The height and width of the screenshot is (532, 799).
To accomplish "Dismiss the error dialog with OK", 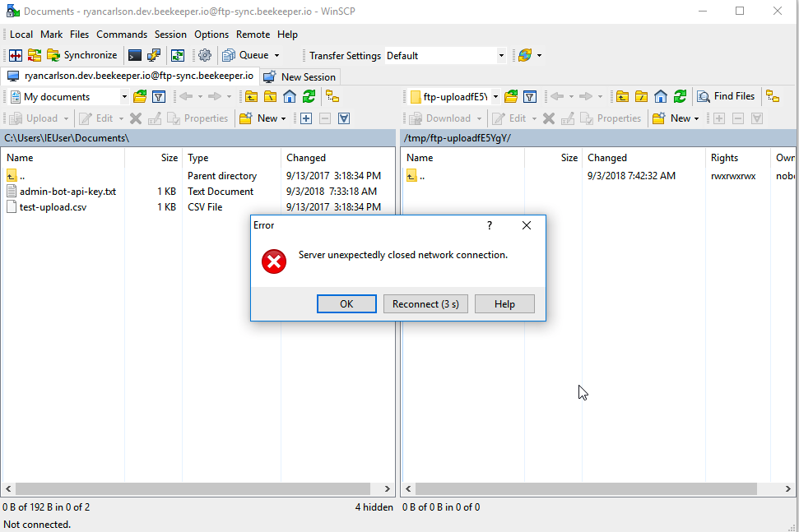I will (x=346, y=303).
